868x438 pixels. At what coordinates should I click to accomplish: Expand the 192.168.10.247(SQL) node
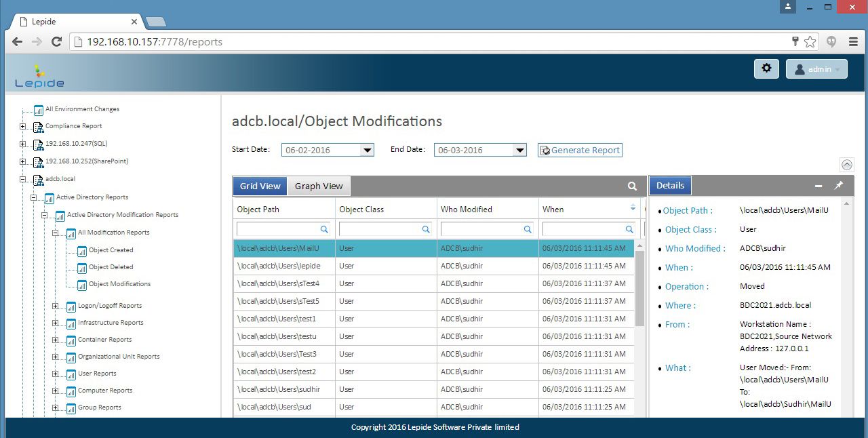(x=23, y=144)
